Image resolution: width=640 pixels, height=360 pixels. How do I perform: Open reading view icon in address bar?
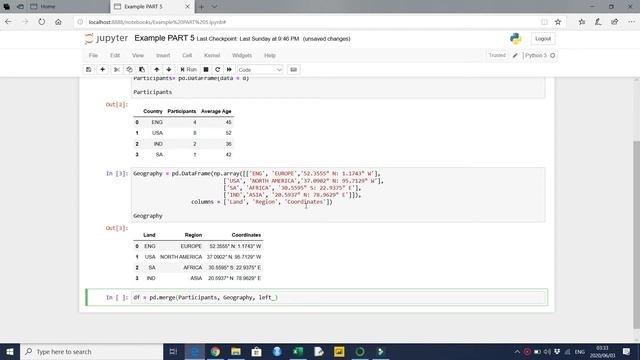point(544,22)
